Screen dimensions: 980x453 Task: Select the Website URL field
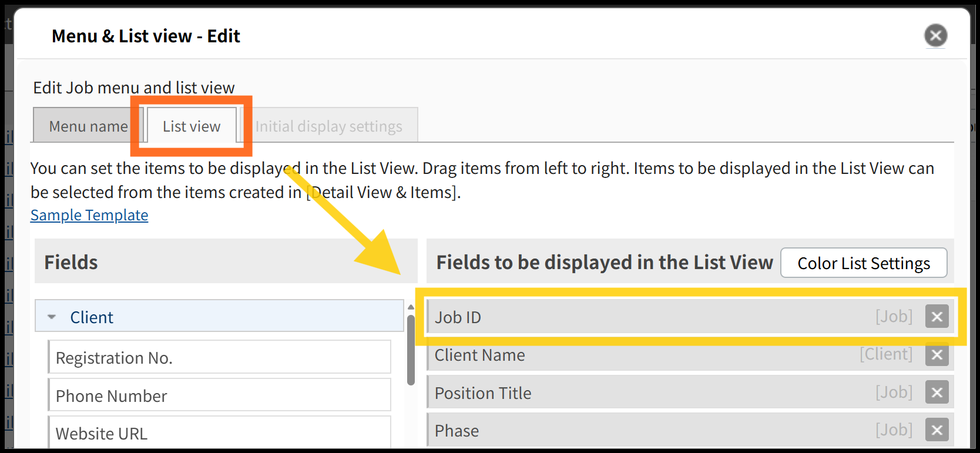220,433
